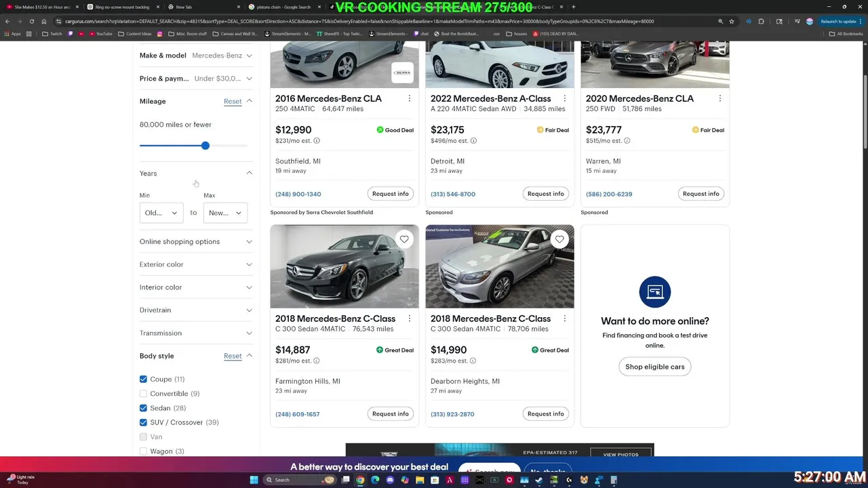Switch to the New Tab browser tab
Viewport: 868px width, 488px height.
tap(203, 7)
